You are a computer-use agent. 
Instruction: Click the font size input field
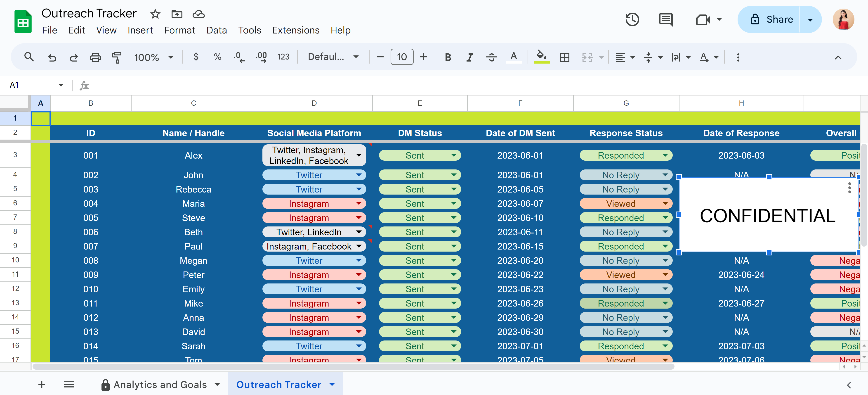(402, 57)
